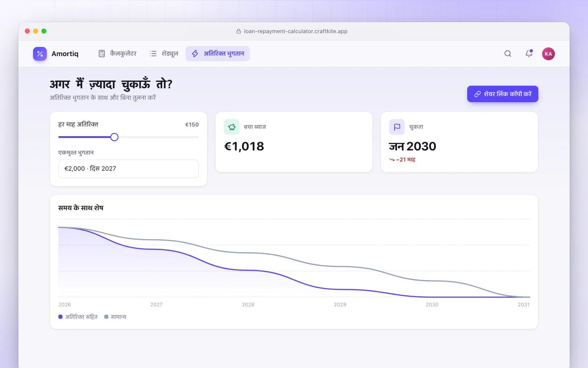Open the KA user avatar menu

[x=548, y=54]
